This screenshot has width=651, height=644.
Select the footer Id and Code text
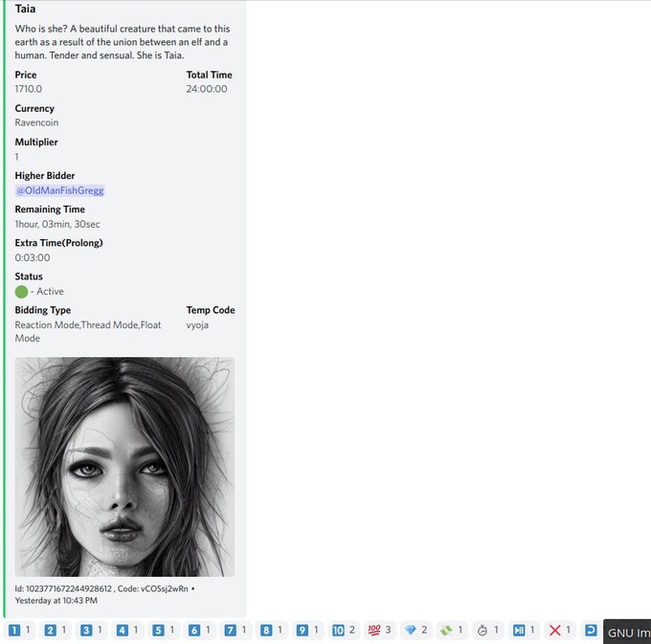pos(101,588)
